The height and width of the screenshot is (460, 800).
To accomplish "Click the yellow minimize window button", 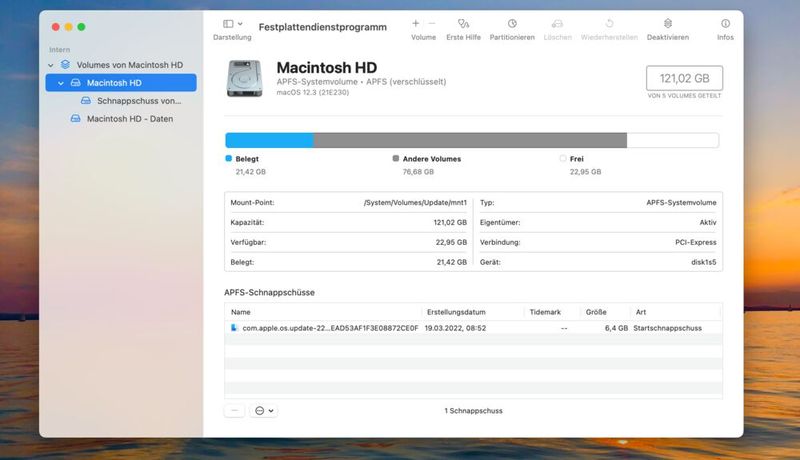I will click(x=68, y=27).
